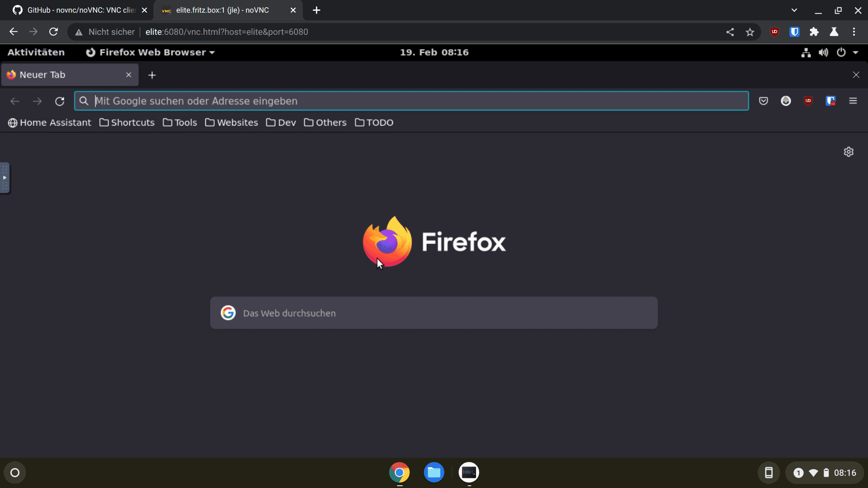Open ChromeOS launcher circle button
The height and width of the screenshot is (488, 868).
point(15,473)
